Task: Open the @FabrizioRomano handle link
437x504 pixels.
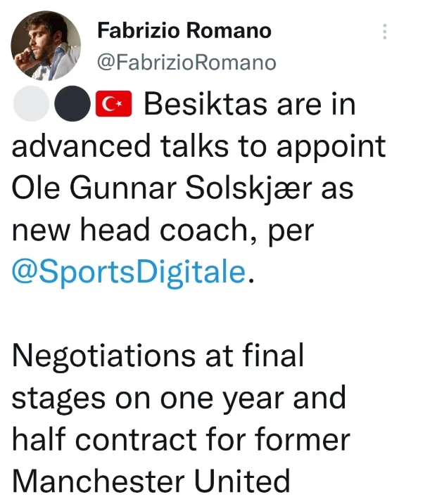Action: click(186, 62)
